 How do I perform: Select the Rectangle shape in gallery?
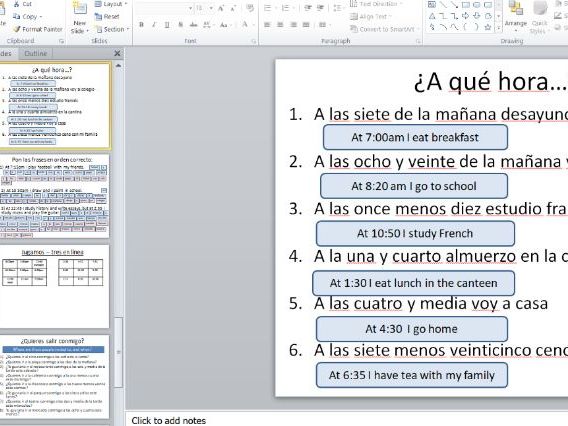(465, 4)
